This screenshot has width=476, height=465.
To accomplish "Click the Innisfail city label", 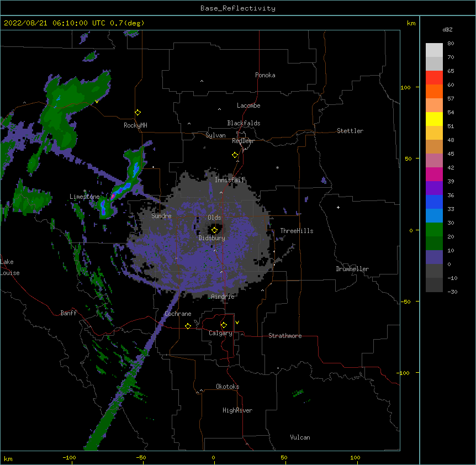I will pos(229,180).
